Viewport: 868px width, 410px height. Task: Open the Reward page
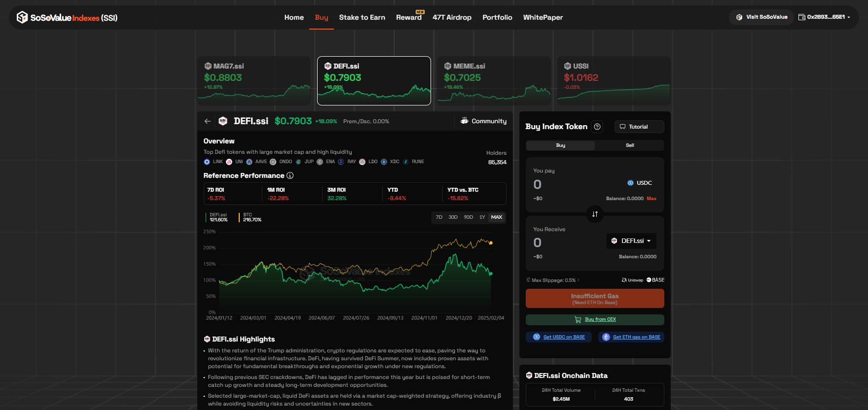pyautogui.click(x=409, y=17)
